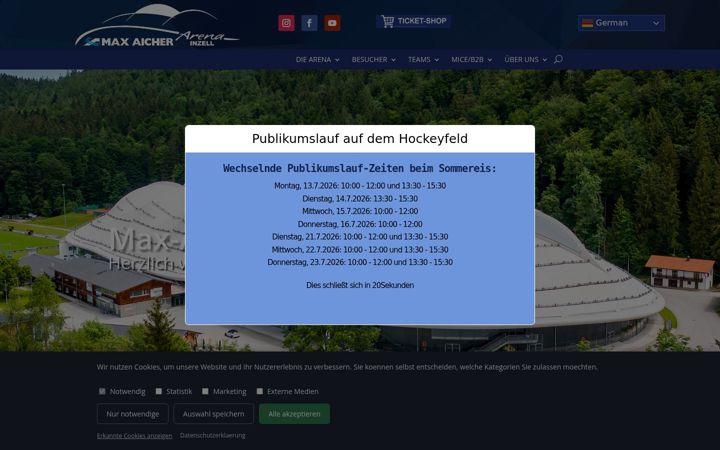This screenshot has width=720, height=450.
Task: Open the Facebook social icon
Action: click(309, 23)
